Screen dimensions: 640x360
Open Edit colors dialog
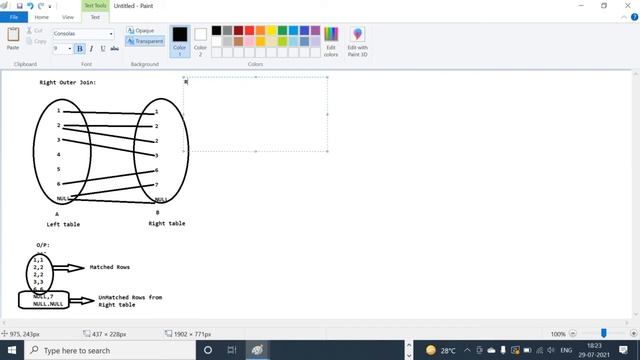(331, 42)
